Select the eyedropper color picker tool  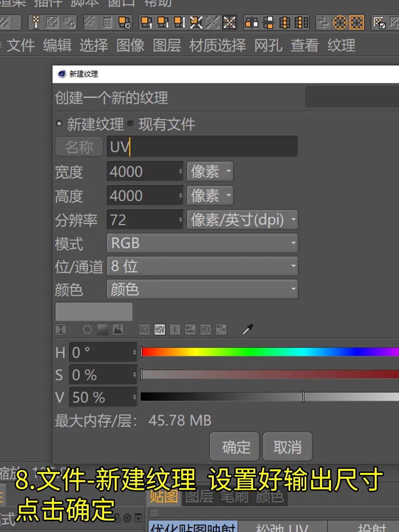point(248,329)
